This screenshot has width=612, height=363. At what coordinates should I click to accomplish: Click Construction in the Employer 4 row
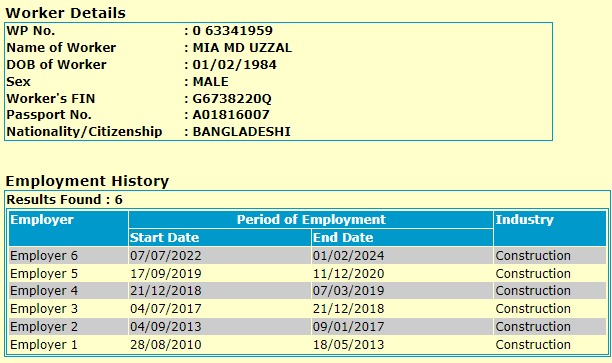[533, 291]
